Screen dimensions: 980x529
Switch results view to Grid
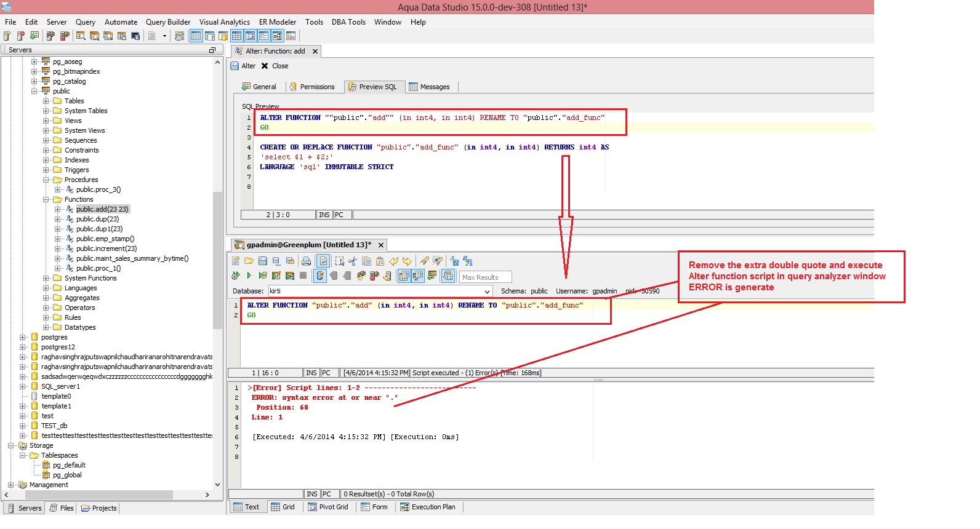[283, 507]
